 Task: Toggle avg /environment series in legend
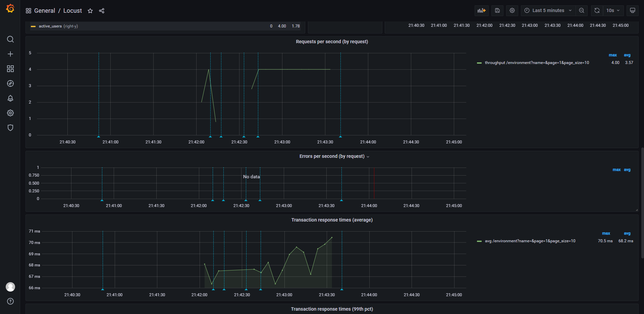click(x=530, y=241)
